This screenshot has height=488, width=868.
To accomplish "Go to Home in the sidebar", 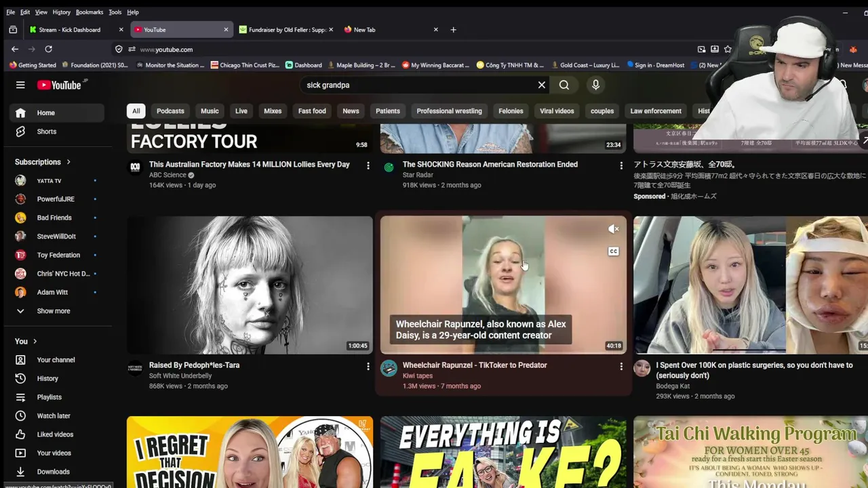I will (x=56, y=113).
